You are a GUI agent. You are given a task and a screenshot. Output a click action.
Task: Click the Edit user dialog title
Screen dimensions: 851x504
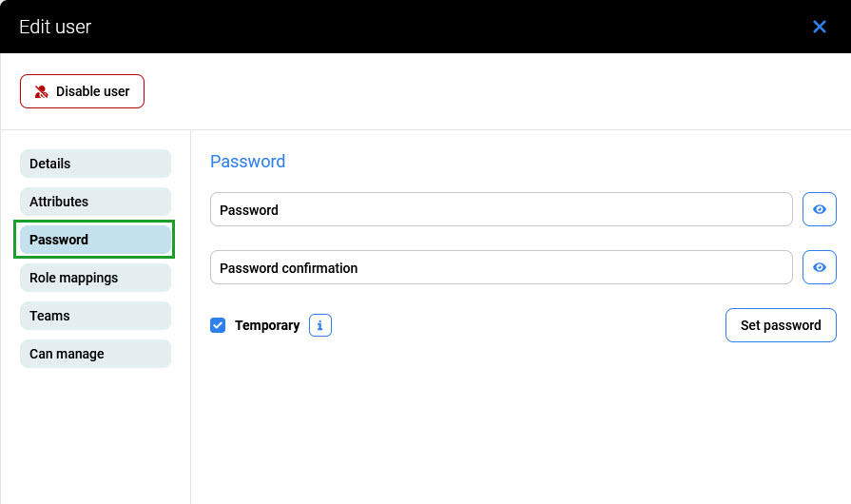coord(55,27)
